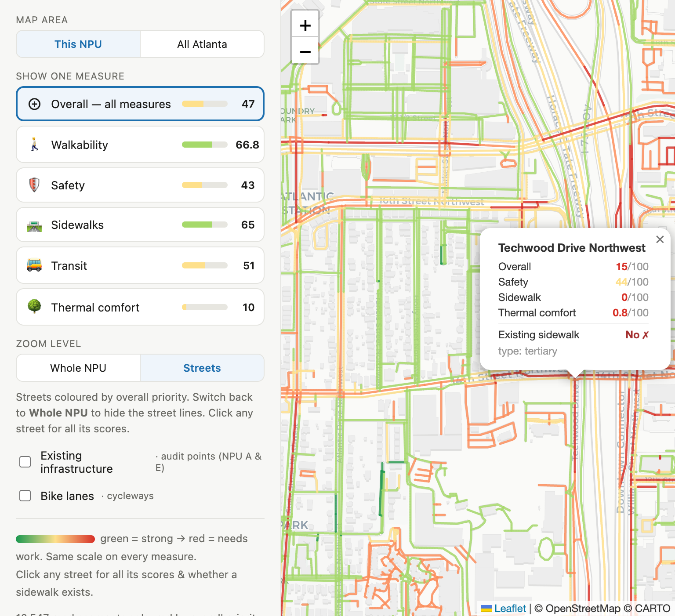This screenshot has width=675, height=616.
Task: Click the Techwood Drive Northwest popup title
Action: pos(572,248)
